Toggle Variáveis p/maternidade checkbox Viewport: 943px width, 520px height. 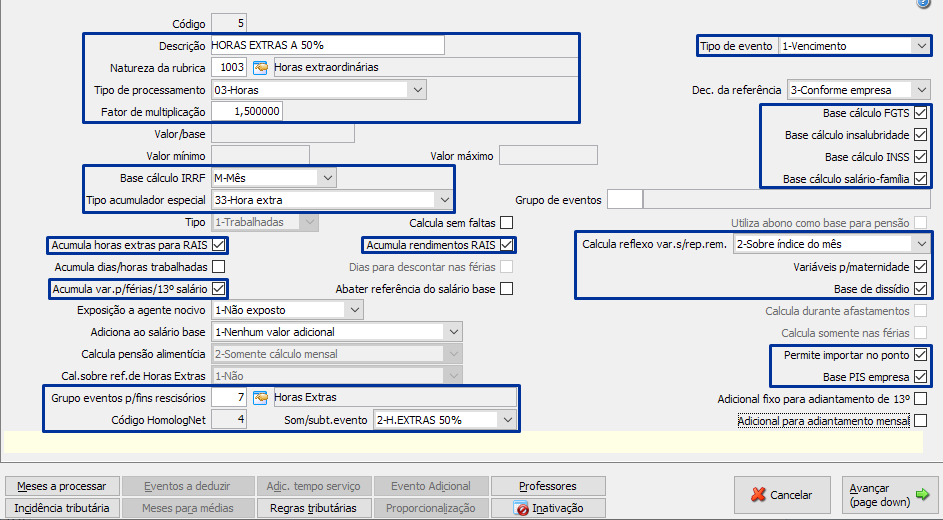(920, 266)
